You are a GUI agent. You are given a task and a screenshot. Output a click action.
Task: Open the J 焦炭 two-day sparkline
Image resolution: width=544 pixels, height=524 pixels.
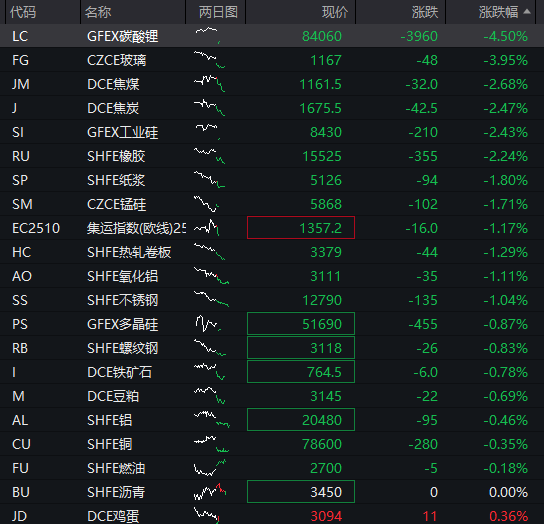coord(210,108)
